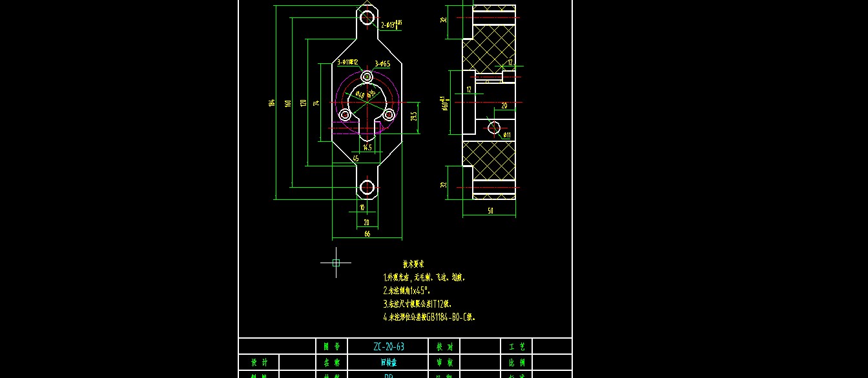This screenshot has height=378, width=868.
Task: Click the "160" vertical dimension text
Action: click(287, 103)
